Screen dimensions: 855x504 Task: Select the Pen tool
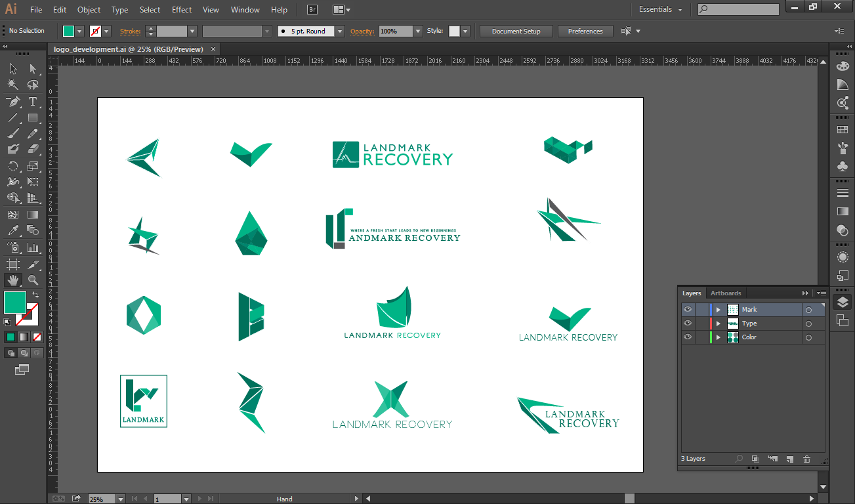[x=13, y=102]
